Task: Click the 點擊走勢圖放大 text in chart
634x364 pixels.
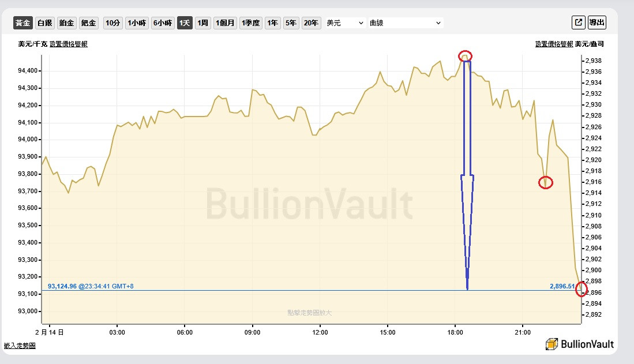Action: [x=310, y=312]
